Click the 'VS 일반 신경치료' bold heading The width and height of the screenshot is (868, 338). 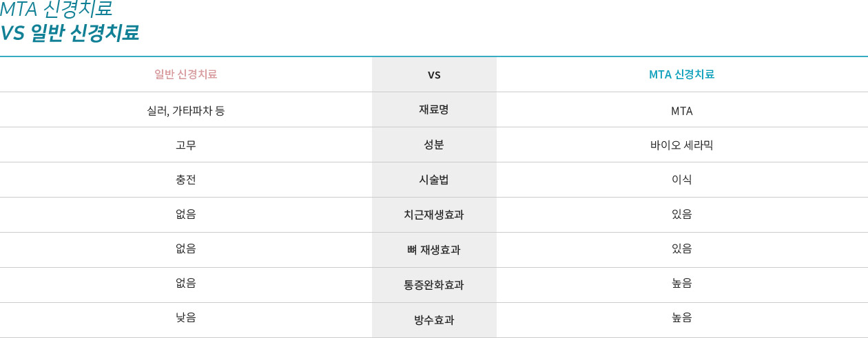[x=69, y=33]
